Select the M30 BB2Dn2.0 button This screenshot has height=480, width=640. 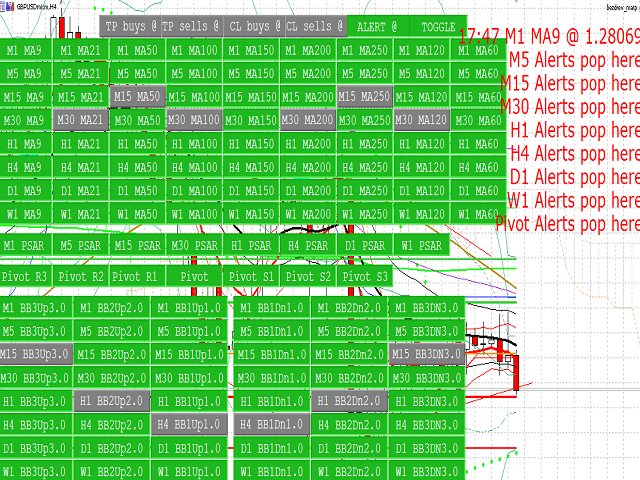[349, 378]
